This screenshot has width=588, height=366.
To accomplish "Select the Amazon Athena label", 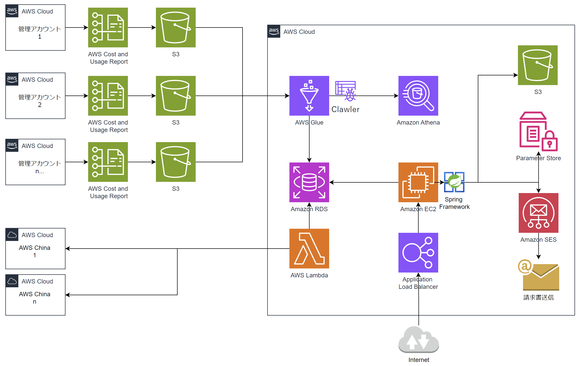I will (x=418, y=123).
